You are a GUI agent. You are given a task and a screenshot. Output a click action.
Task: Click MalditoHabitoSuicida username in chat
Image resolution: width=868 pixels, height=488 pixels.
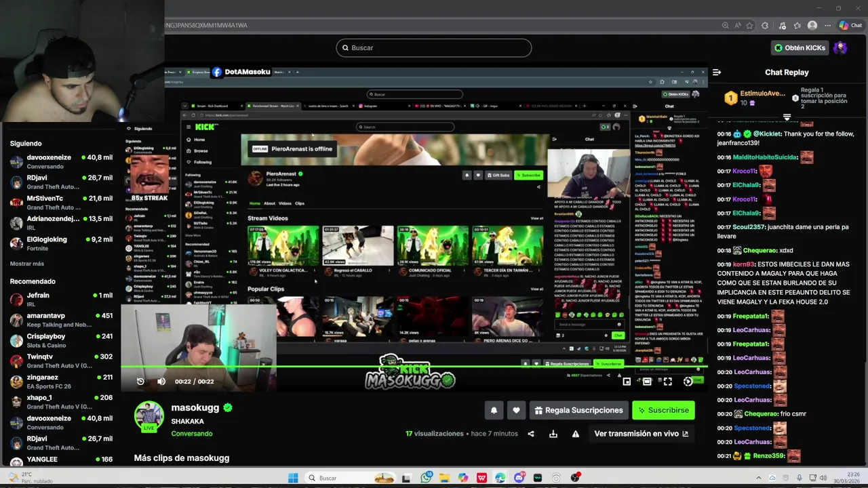point(764,157)
